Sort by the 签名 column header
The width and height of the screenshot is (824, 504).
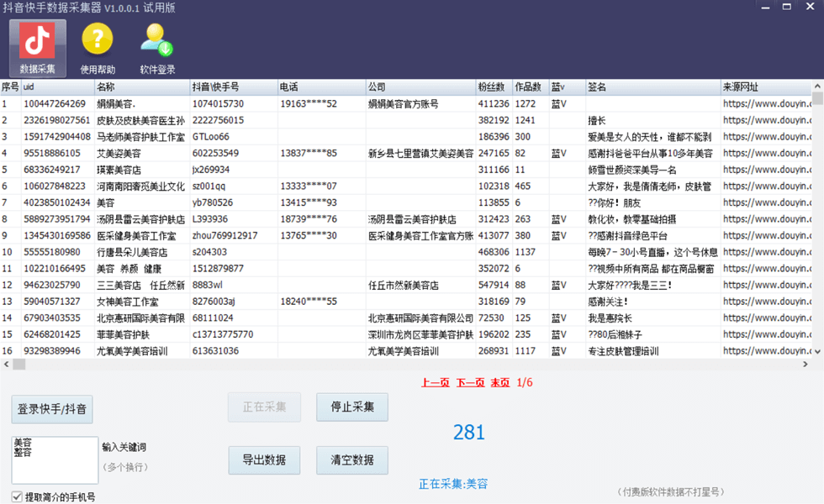click(653, 87)
